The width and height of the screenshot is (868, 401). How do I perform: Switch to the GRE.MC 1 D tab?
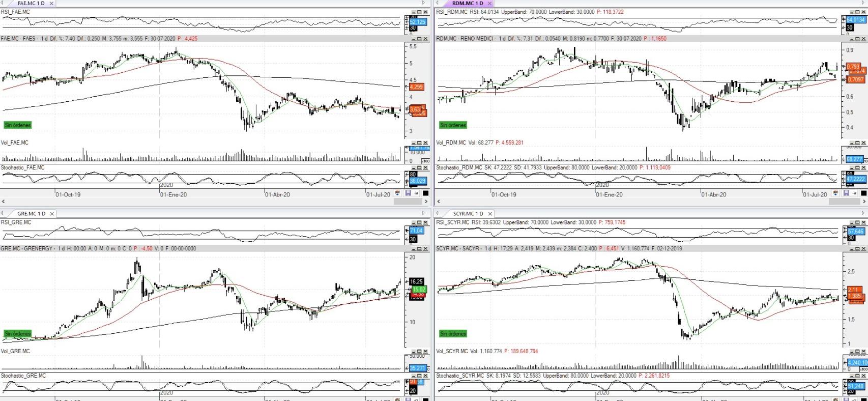(x=32, y=214)
